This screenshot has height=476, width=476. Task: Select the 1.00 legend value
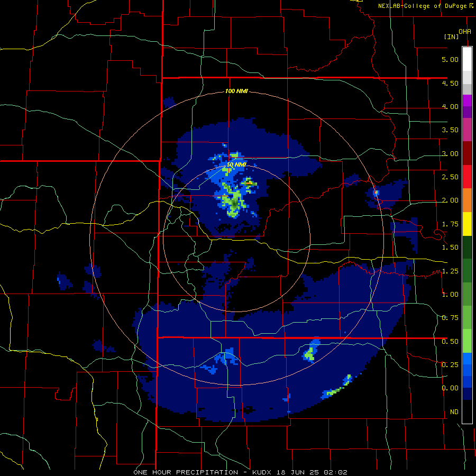(x=450, y=295)
